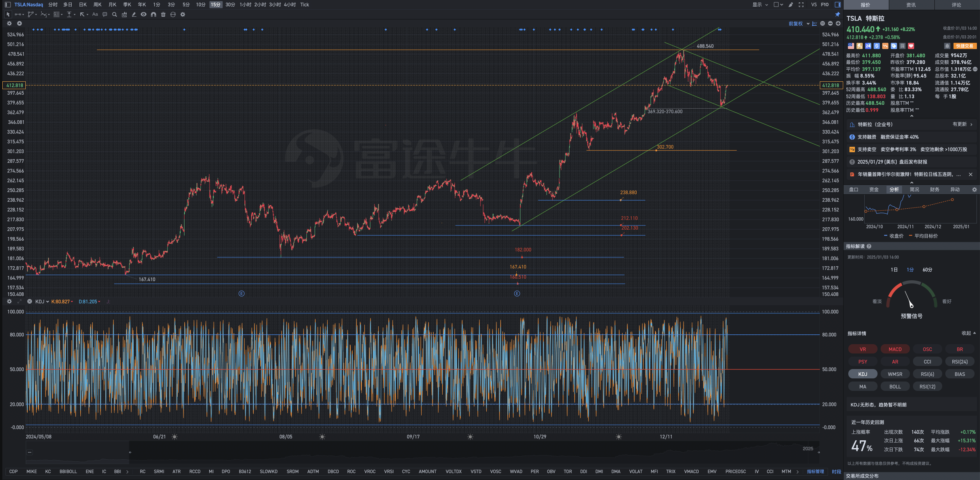980x480 pixels.
Task: Select the candlestick measure tool
Action: click(x=124, y=14)
